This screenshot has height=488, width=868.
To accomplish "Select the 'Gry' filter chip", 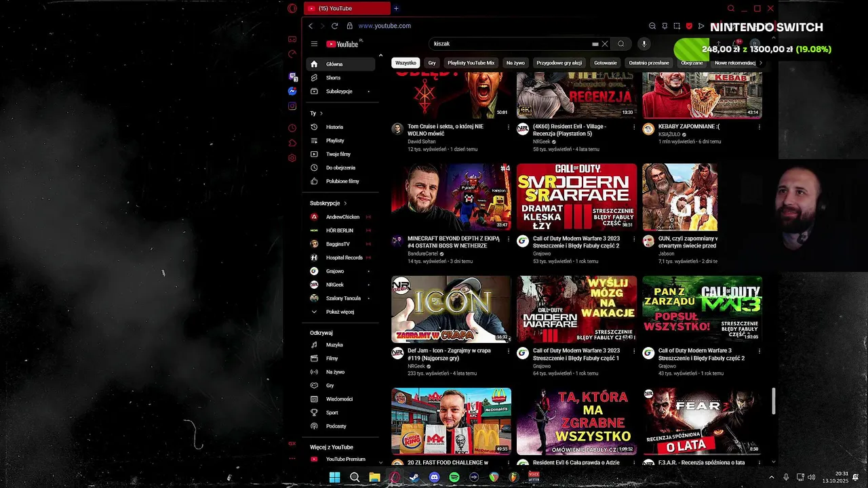I will 432,63.
